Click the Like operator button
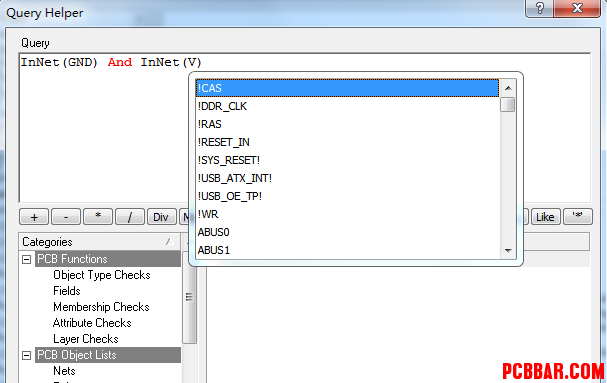Image resolution: width=607 pixels, height=383 pixels. [x=545, y=217]
